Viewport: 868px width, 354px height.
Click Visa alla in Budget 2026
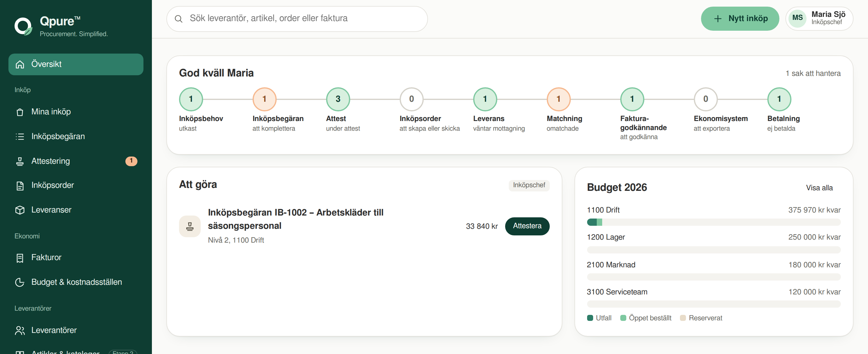819,188
